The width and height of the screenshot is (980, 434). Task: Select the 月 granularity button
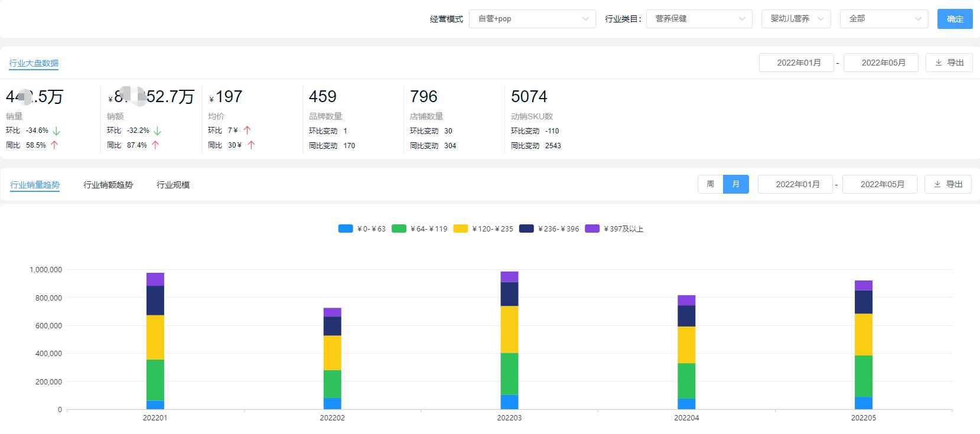pos(735,184)
